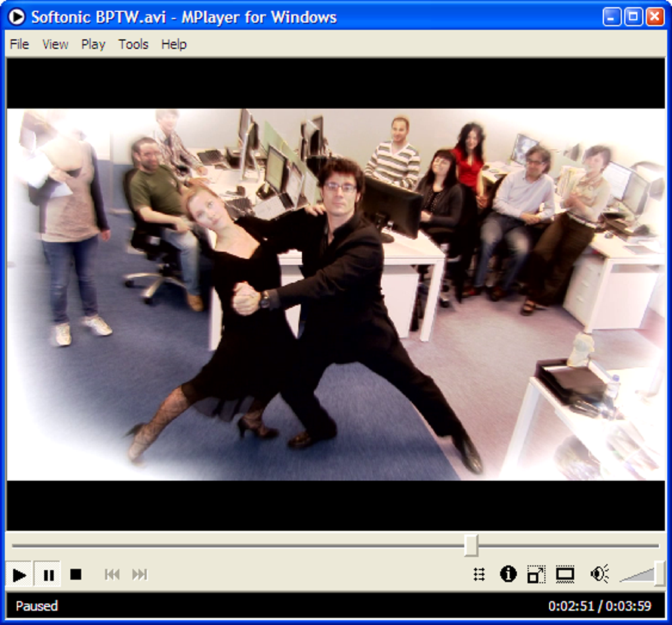Open the playlist icon
This screenshot has width=672, height=625.
[x=480, y=574]
